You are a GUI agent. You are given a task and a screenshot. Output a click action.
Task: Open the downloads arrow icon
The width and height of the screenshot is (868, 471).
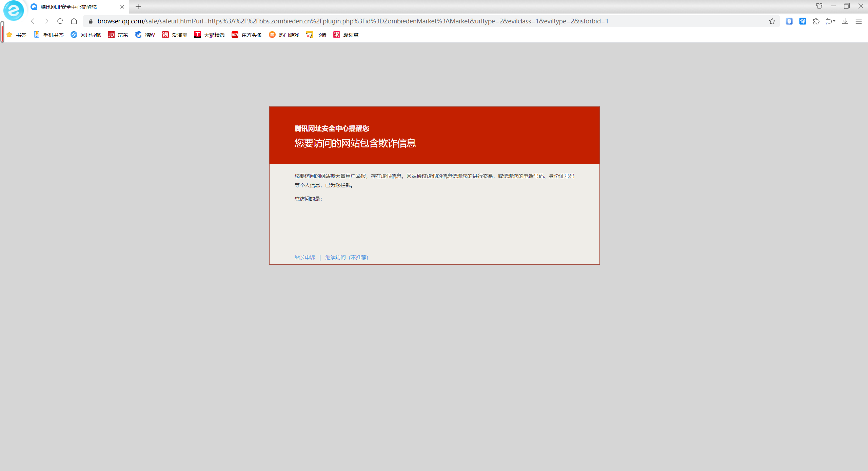coord(845,21)
